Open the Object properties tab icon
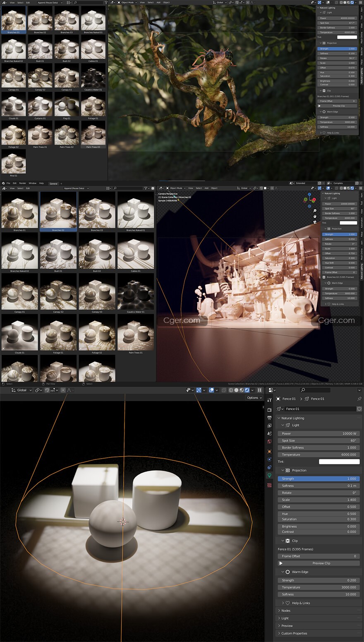Viewport: 364px width, 642px height. click(269, 452)
